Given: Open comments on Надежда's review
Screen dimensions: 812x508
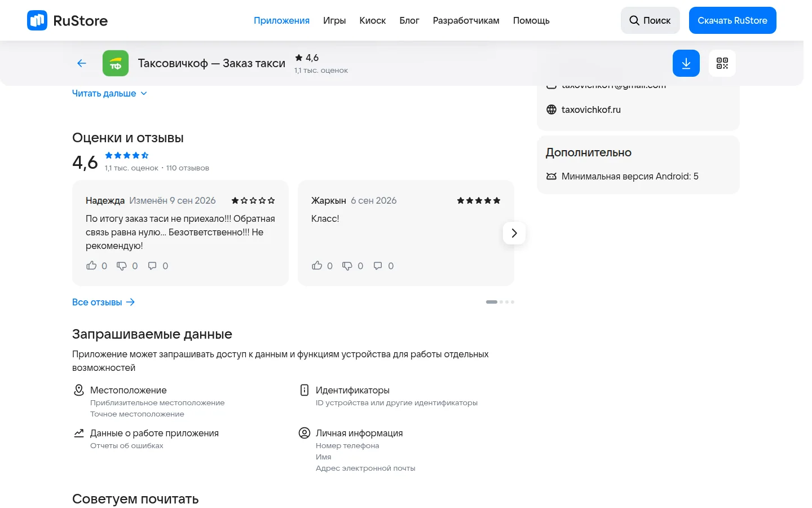Looking at the screenshot, I should pos(152,266).
